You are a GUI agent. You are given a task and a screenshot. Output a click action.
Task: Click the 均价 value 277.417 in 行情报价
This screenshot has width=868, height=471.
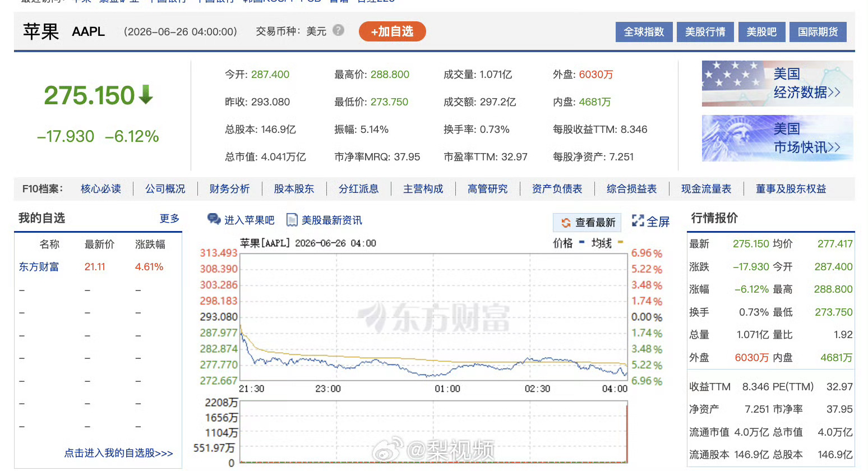tap(835, 244)
